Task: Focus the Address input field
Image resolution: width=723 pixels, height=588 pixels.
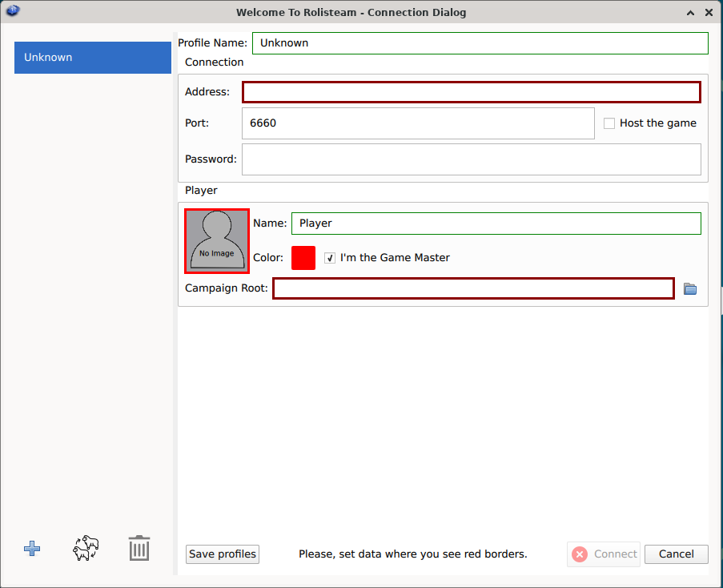Action: coord(471,92)
